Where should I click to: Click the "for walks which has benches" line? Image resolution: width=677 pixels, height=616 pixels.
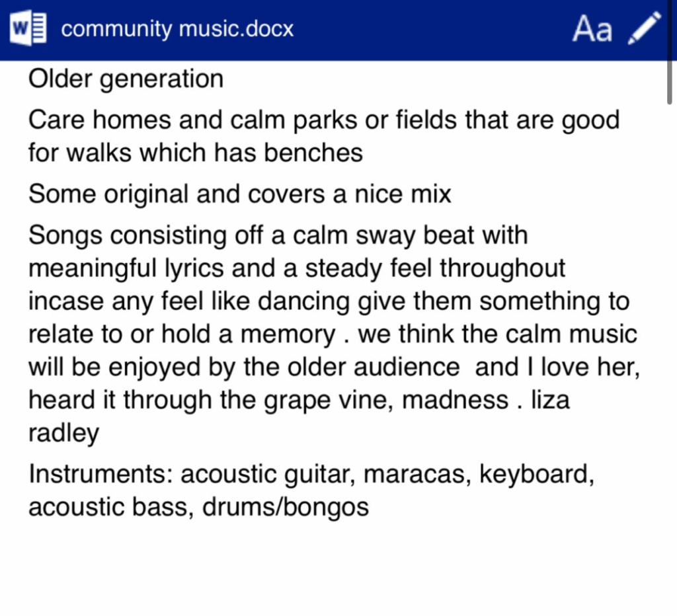[196, 153]
